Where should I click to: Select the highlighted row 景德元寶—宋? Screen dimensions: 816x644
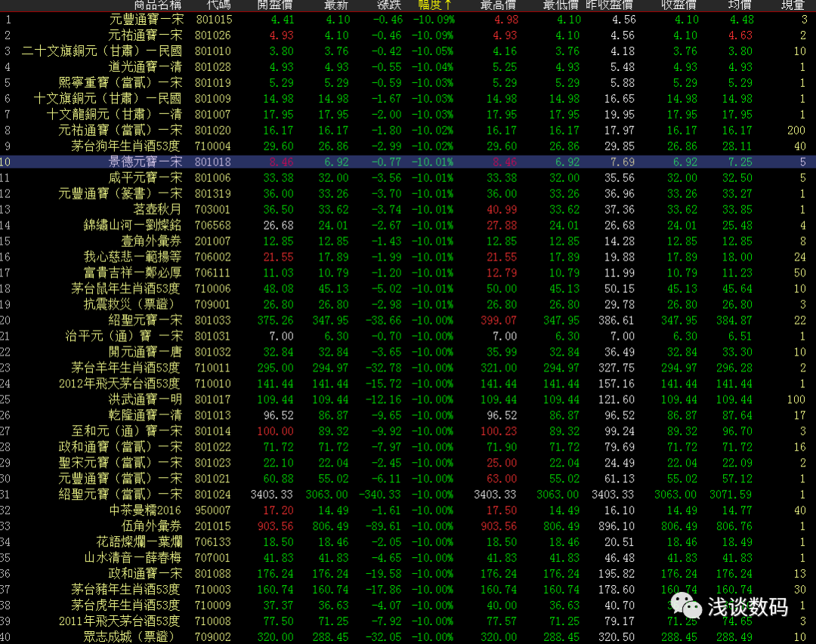(408, 162)
